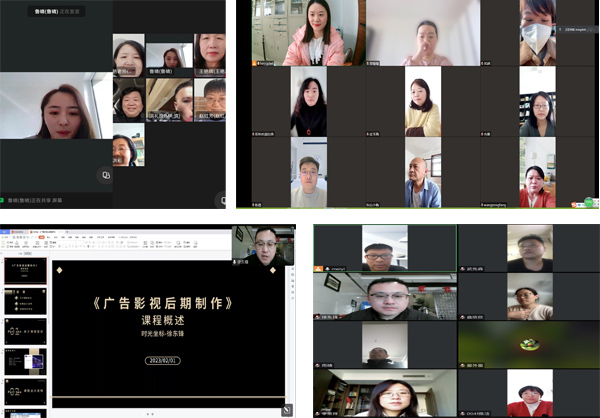600x418 pixels.
Task: Click the green screen-sharing indicator beside 鲁晴正在共享屏幕
Action: (x=4, y=199)
